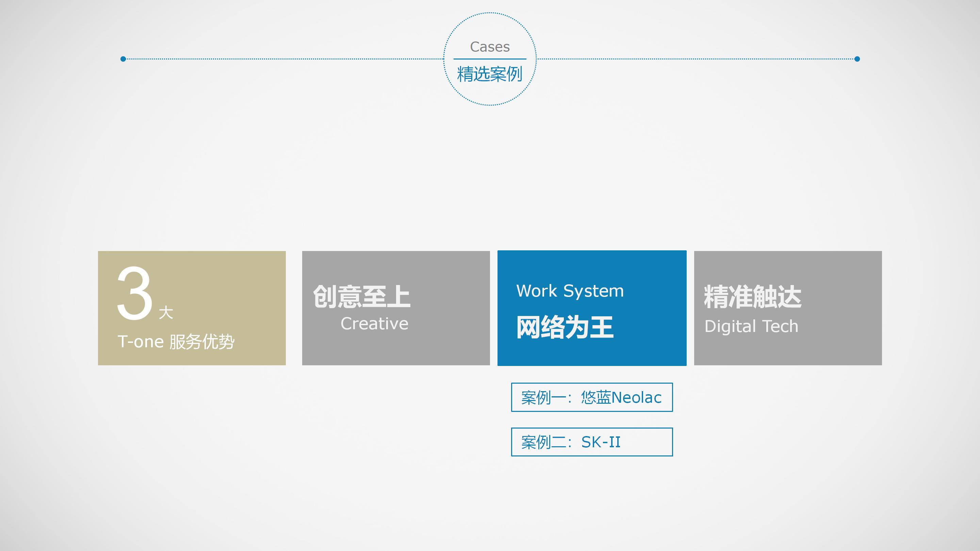Select the 精准触达 bold heading

tap(752, 297)
